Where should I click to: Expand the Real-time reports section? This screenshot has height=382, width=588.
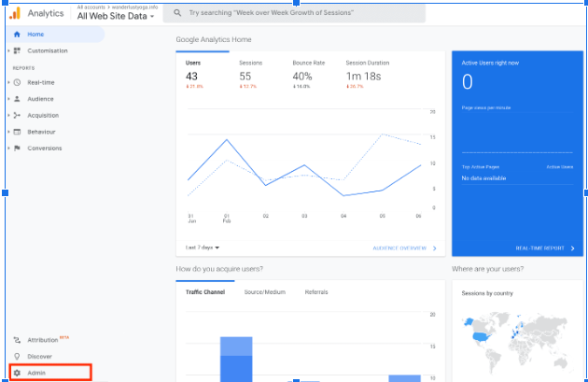8,82
